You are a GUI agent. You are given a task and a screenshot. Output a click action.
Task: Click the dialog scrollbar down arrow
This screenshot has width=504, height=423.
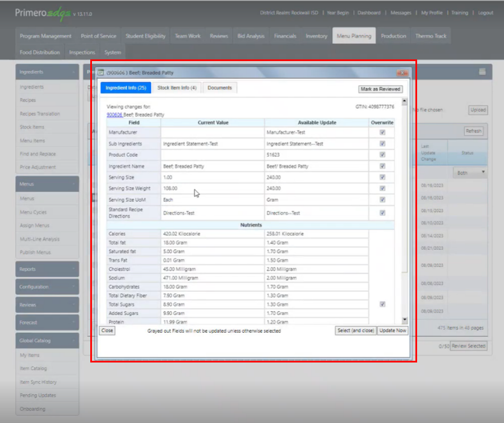(x=405, y=320)
